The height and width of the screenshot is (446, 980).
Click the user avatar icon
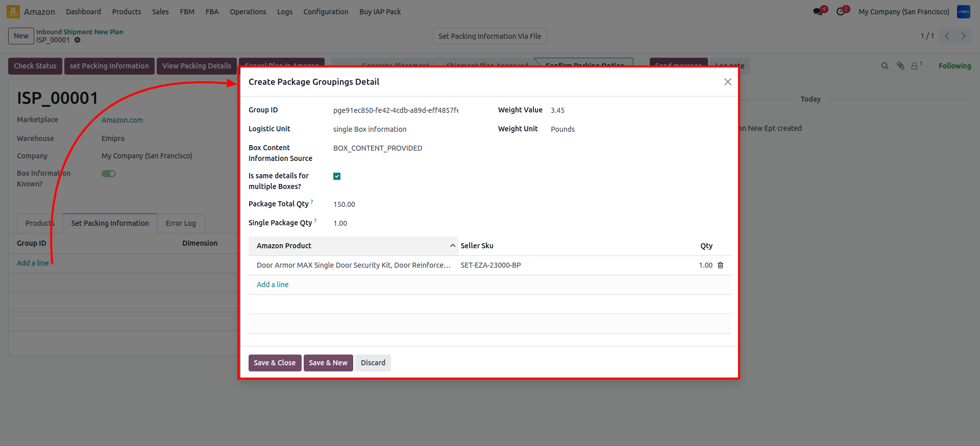pos(963,12)
